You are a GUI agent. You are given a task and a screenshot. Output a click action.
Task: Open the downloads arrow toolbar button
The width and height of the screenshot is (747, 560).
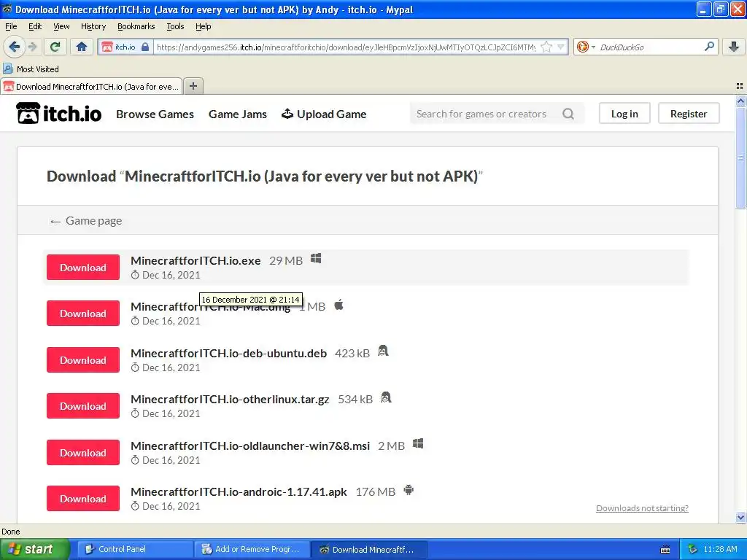coord(734,47)
